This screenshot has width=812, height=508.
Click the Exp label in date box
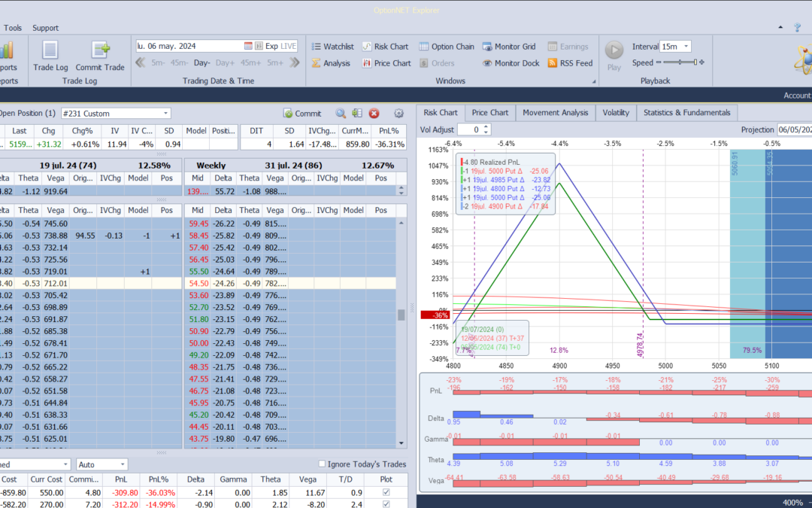point(271,46)
